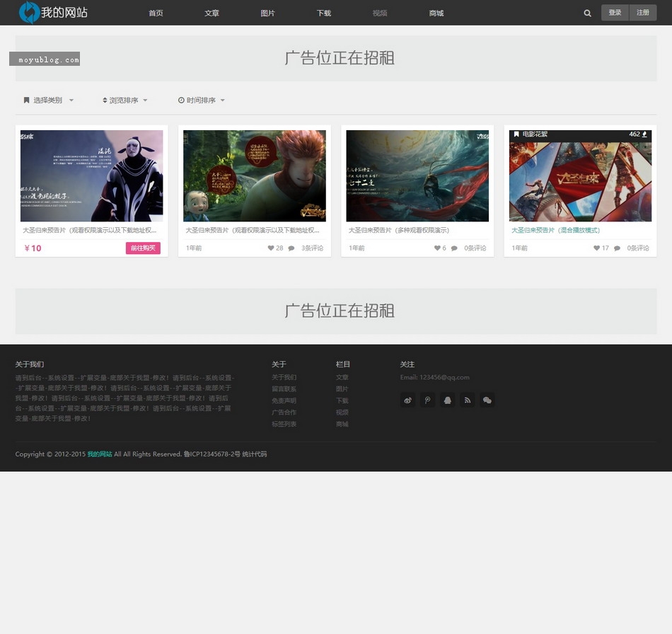Click the 鲁ICP12345678-2号 record text
Viewport: 672px width, 634px height.
tap(212, 454)
